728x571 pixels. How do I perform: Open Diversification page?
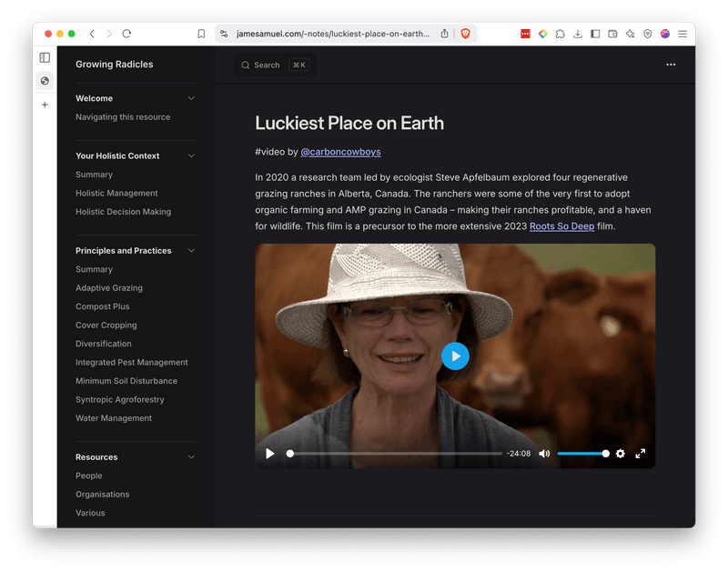coord(104,344)
